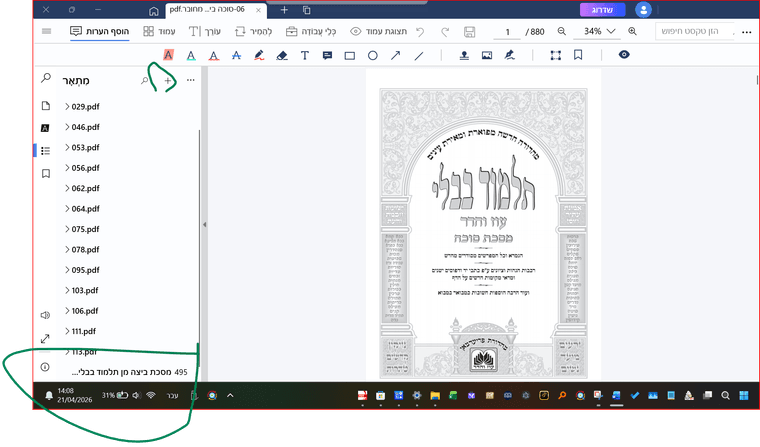Open the 34% zoom level dropdown
The height and width of the screenshot is (447, 760).
598,32
